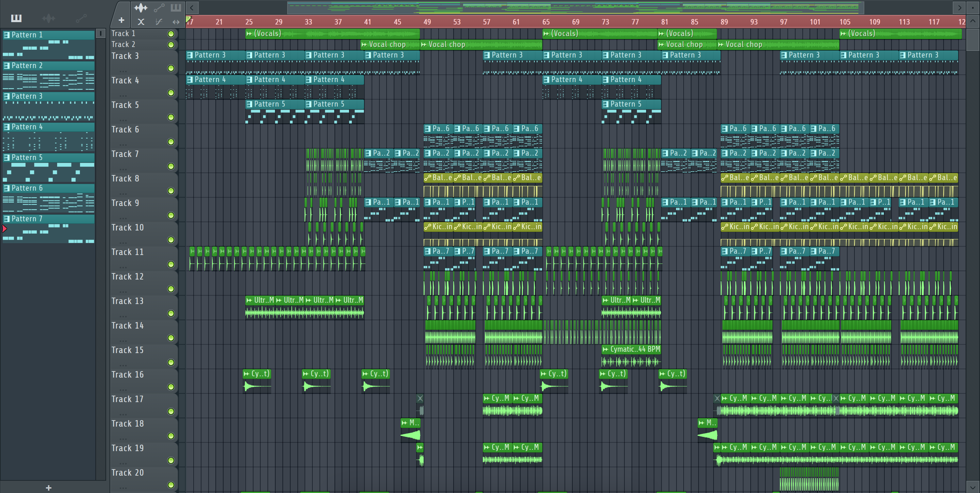
Task: Open the first Pa..7 clip menu on Track 11
Action: 428,251
